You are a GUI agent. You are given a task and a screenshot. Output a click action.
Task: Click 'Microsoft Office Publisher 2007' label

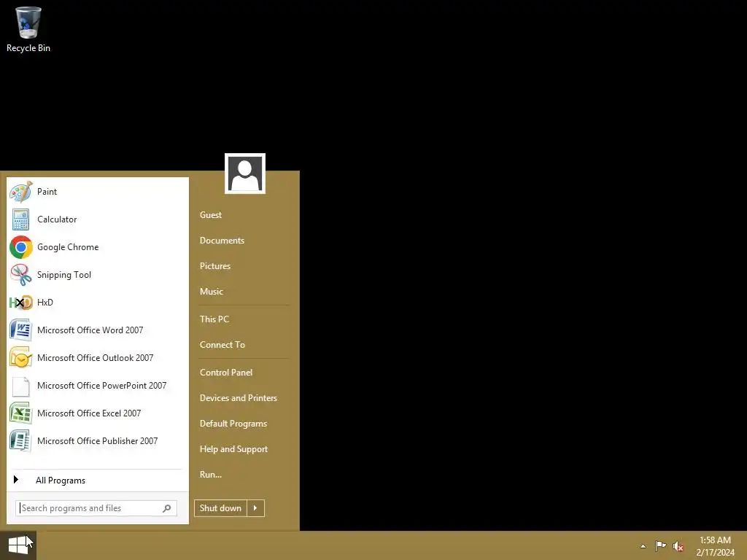point(98,441)
